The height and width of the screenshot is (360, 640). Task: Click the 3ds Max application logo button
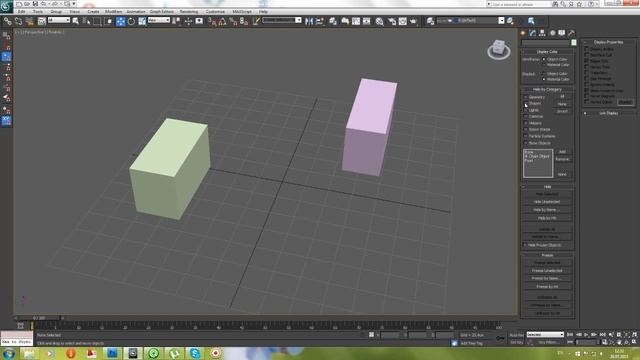click(x=6, y=6)
